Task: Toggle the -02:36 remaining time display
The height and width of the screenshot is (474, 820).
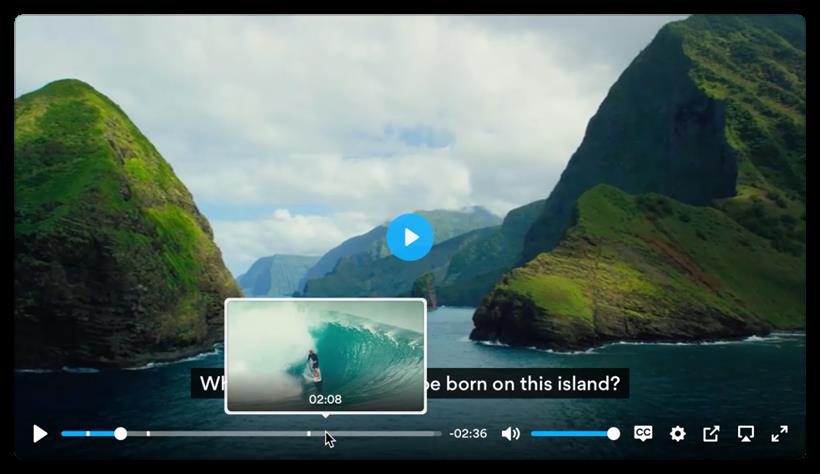Action: click(x=468, y=434)
